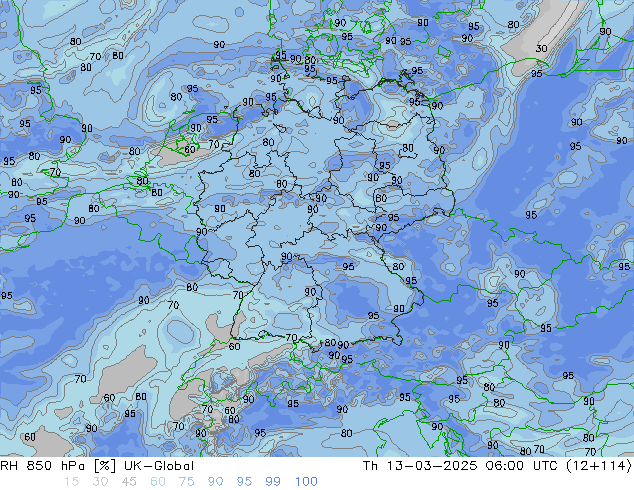Select legend value 99

(x=273, y=482)
